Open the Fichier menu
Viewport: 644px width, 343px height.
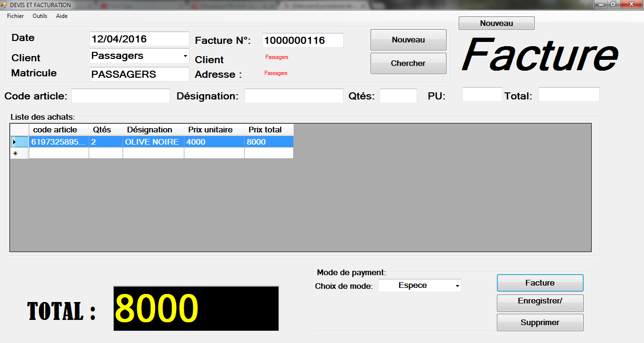click(15, 16)
